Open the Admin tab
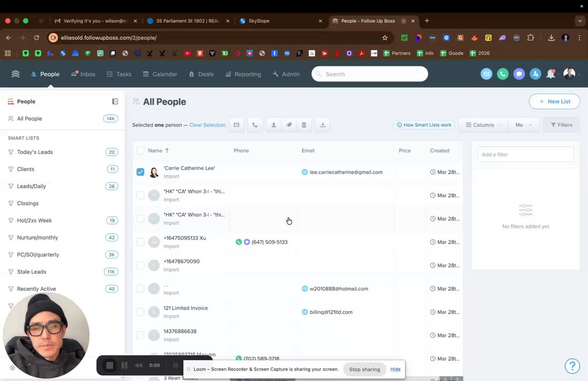 pos(286,74)
